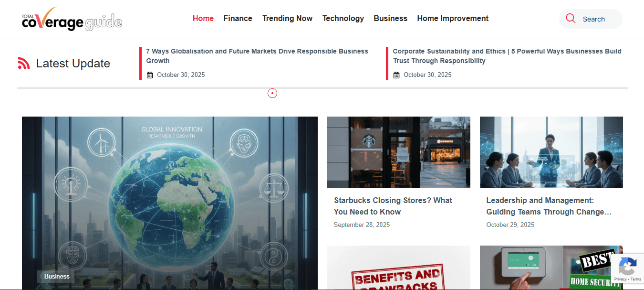Navigate to the Technology section
The width and height of the screenshot is (644, 290).
[343, 19]
